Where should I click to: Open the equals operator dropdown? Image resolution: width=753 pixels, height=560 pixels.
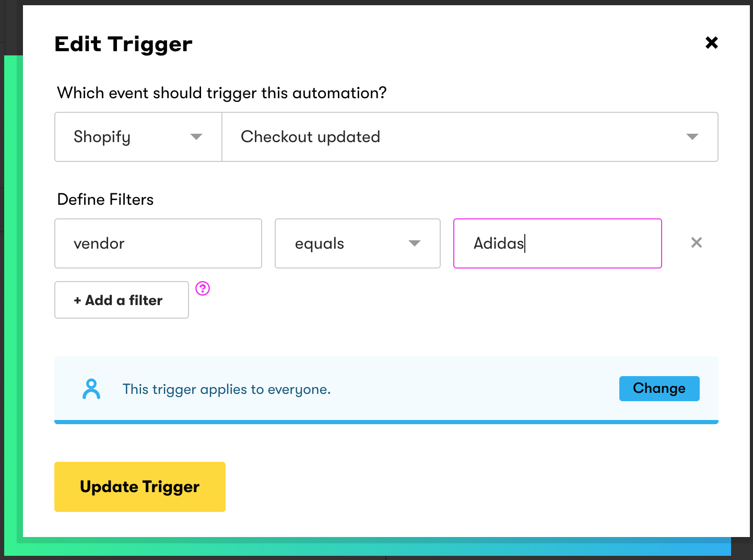click(x=358, y=243)
